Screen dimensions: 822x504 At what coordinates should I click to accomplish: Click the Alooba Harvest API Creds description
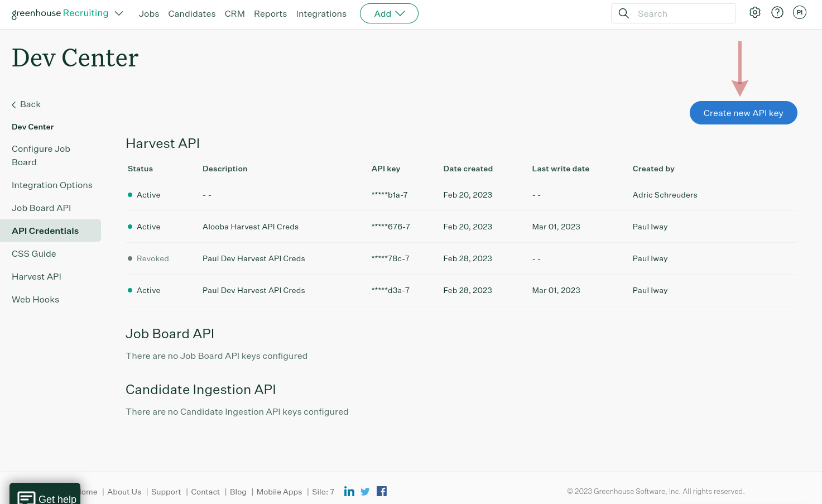251,227
